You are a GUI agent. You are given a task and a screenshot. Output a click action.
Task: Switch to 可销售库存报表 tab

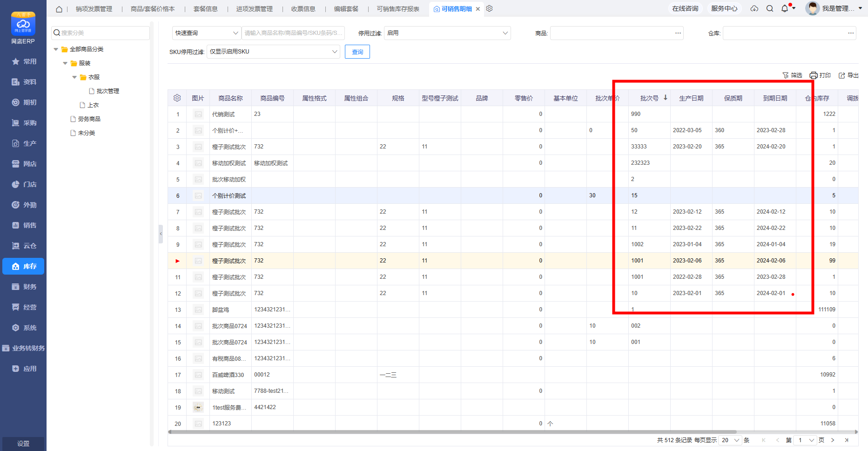[x=398, y=9]
